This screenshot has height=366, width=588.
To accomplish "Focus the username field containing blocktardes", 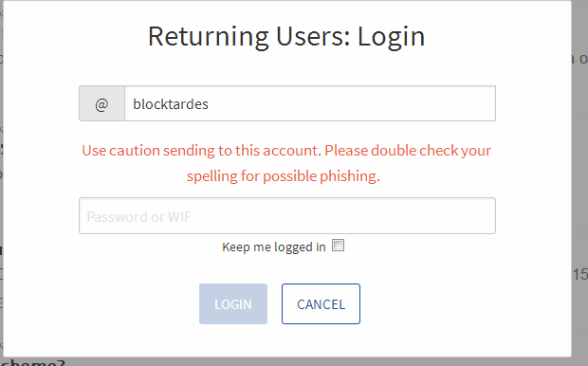I will click(310, 103).
